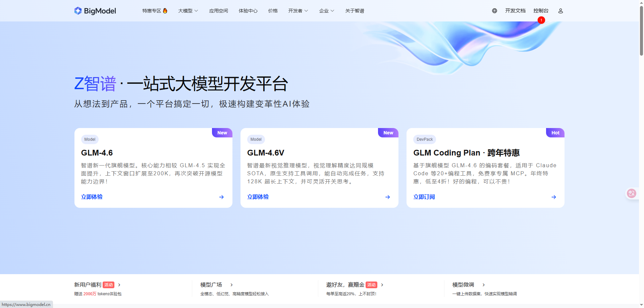Click the New badge on GLM-4.6V card

coord(388,133)
